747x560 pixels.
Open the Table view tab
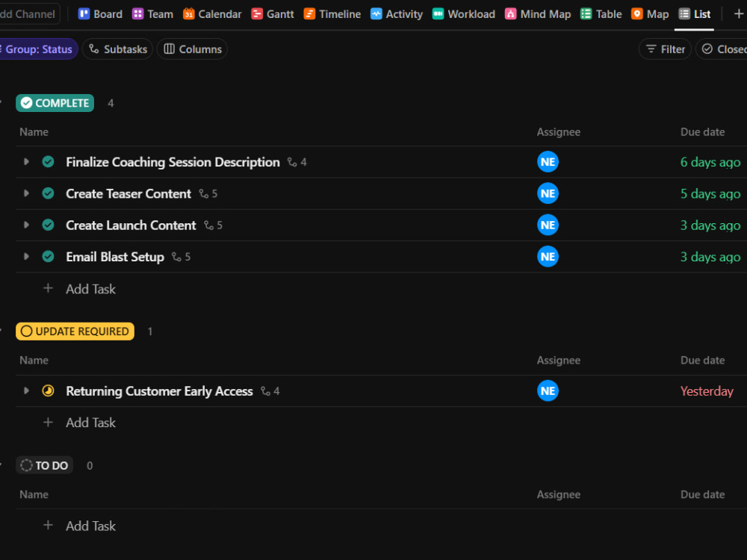(x=601, y=14)
